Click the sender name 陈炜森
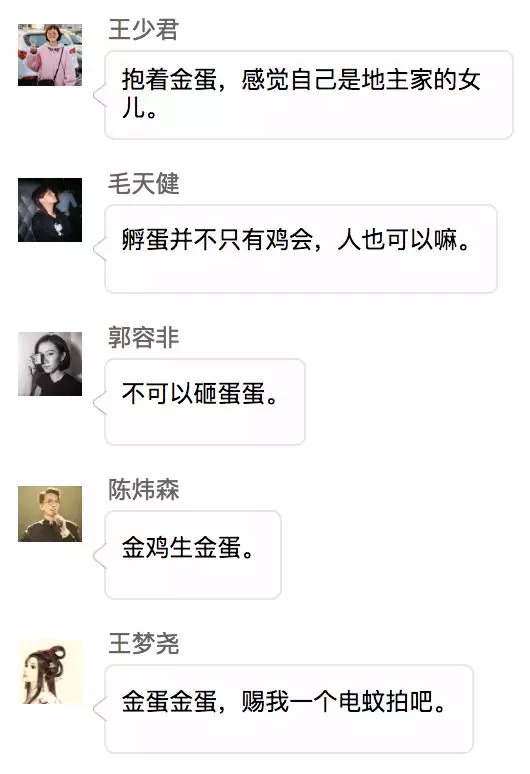 [x=143, y=490]
